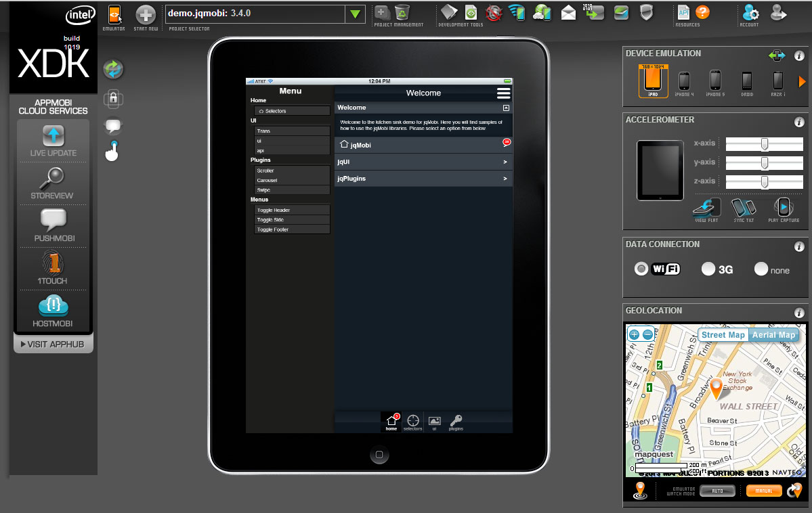Viewport: 812px width, 513px height.
Task: Set emulator watch mode to AUTO
Action: point(717,491)
